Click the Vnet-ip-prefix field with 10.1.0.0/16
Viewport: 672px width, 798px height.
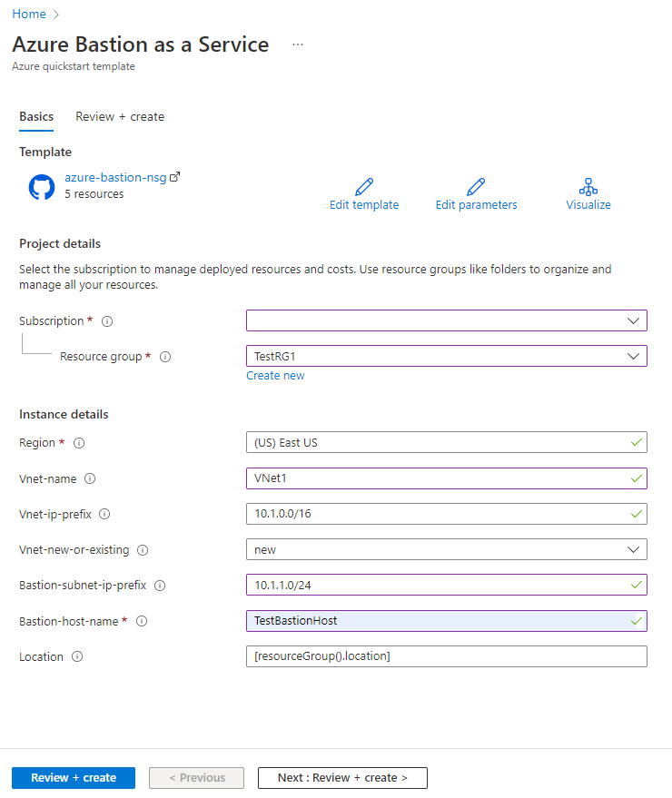447,514
